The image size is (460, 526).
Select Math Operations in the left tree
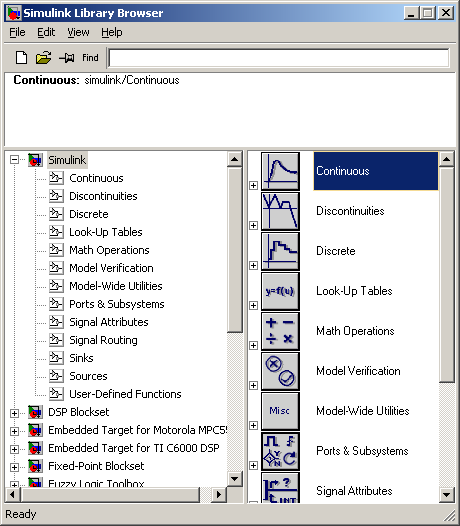tap(109, 250)
